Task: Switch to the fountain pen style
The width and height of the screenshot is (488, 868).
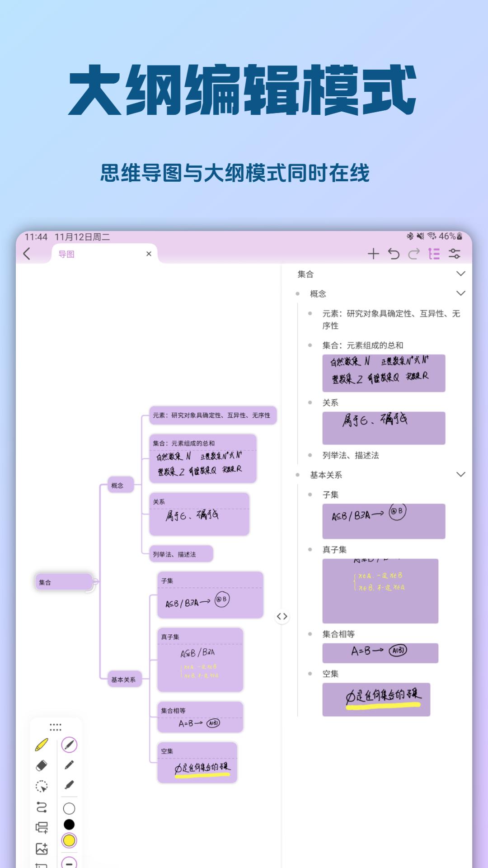Action: (69, 745)
